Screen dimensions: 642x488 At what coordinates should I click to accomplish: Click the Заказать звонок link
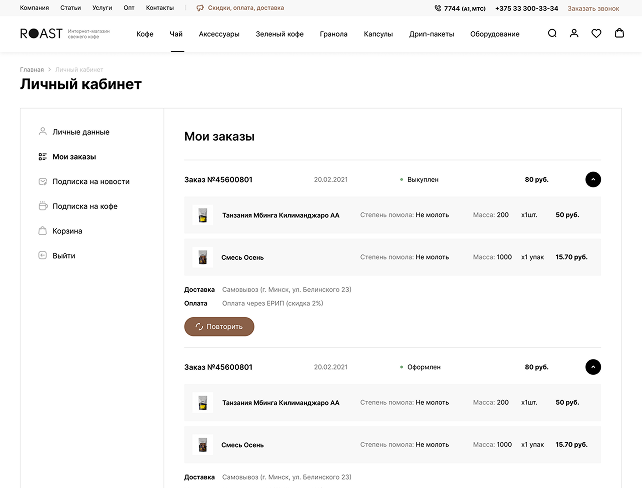point(594,8)
